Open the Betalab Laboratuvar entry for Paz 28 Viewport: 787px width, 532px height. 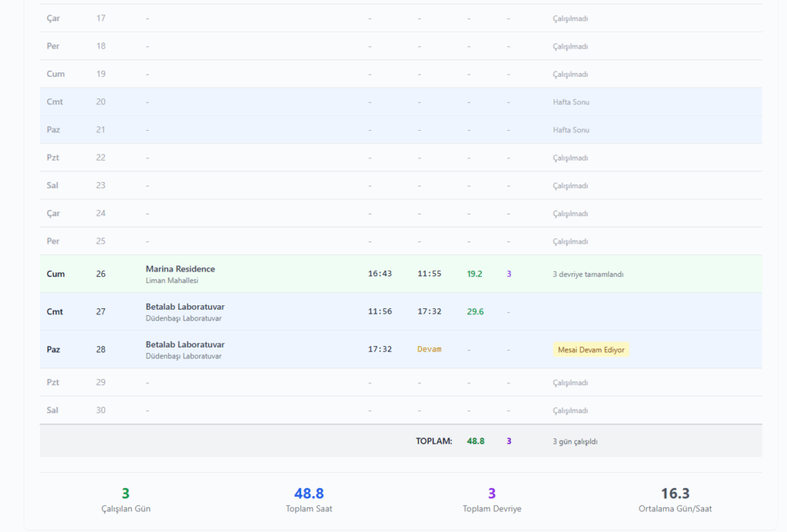[x=184, y=344]
